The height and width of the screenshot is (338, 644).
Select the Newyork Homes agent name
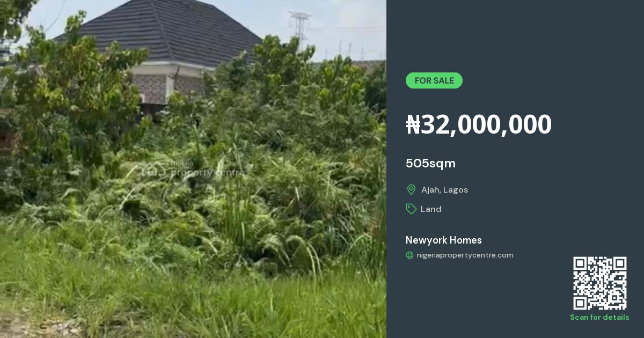(444, 240)
